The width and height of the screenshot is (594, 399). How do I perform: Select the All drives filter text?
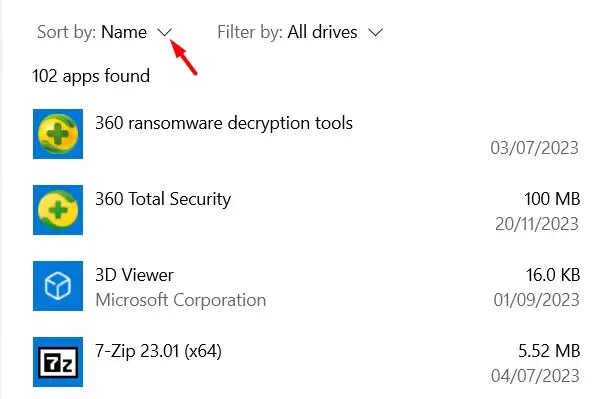(322, 32)
